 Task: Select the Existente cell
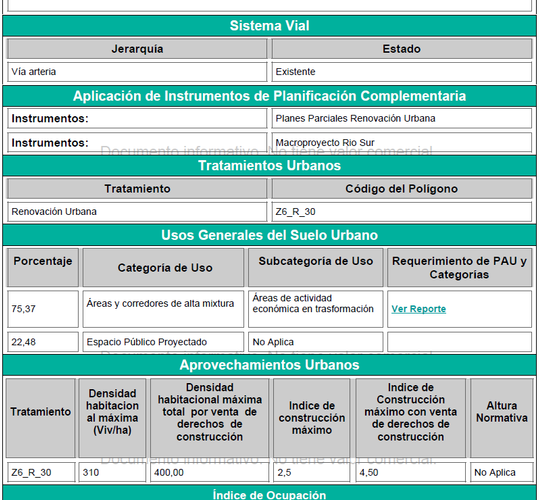click(x=402, y=72)
